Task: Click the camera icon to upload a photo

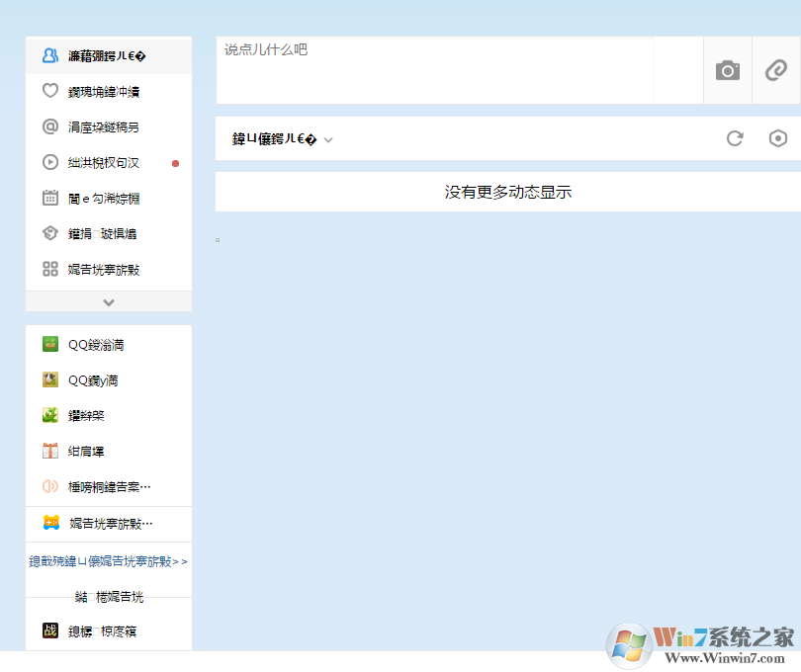Action: coord(728,70)
